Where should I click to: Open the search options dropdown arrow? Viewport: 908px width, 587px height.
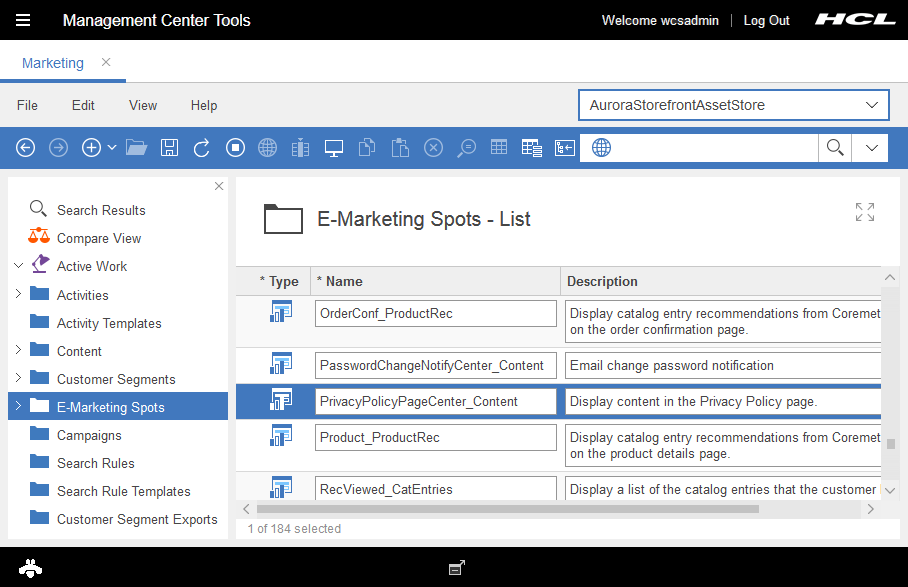(x=870, y=148)
